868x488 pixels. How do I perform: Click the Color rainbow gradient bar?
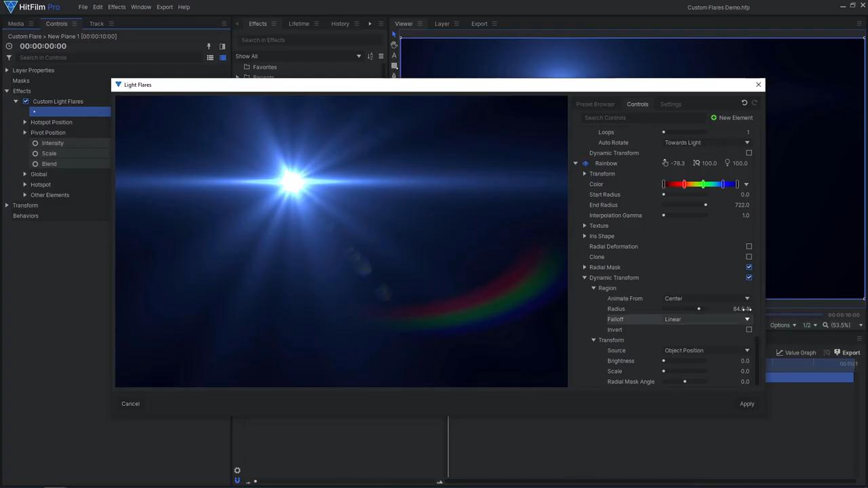[701, 184]
